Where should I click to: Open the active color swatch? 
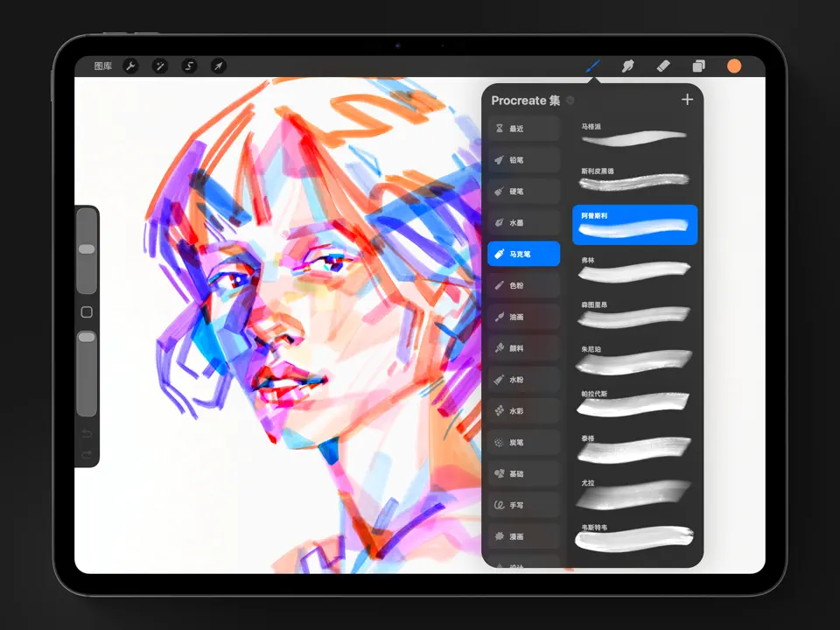tap(733, 66)
